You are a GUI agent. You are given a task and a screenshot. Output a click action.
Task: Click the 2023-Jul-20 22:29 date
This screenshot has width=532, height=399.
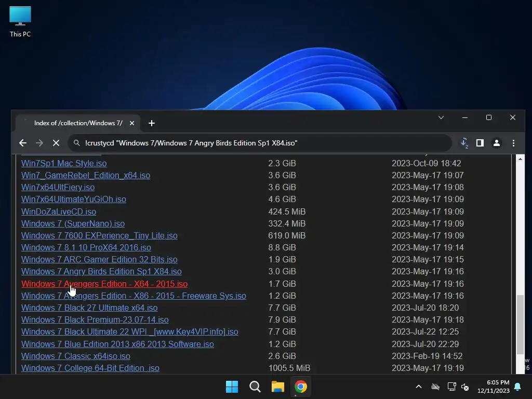click(425, 344)
